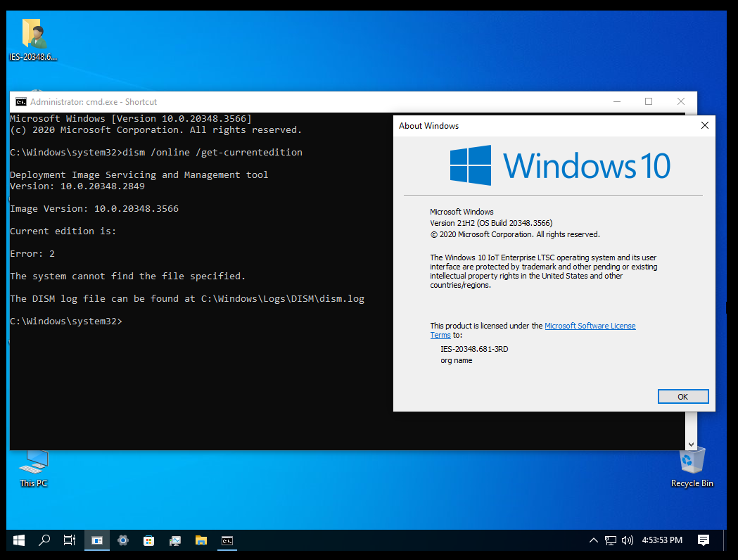Click OK in the About Windows dialog
This screenshot has width=738, height=560.
[x=683, y=397]
